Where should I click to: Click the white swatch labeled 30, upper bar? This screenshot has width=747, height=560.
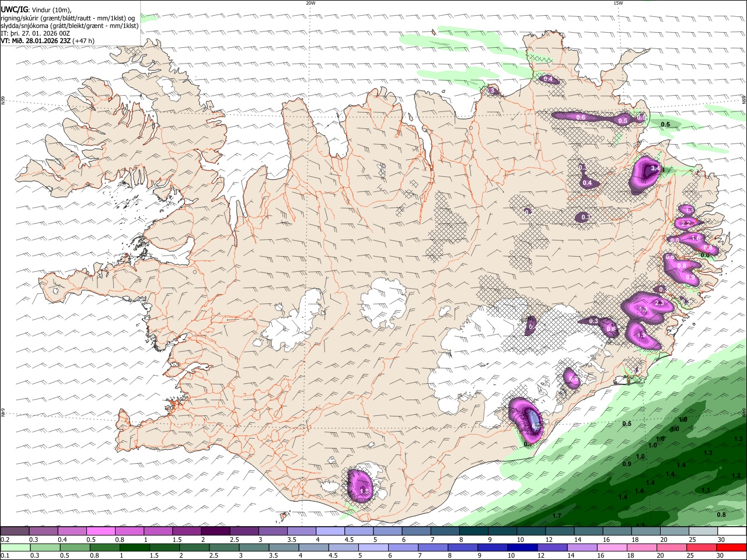pos(732,531)
